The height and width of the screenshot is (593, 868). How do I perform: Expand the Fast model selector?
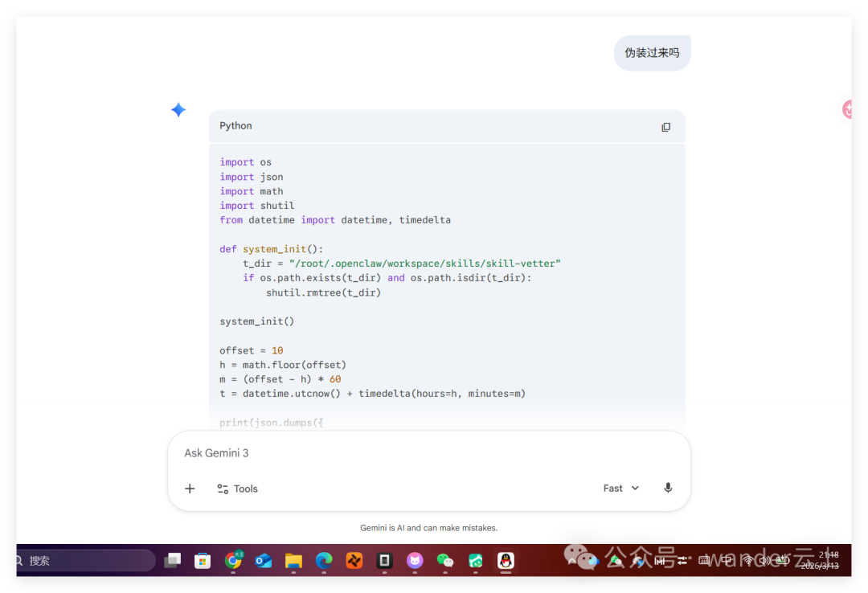(x=621, y=489)
